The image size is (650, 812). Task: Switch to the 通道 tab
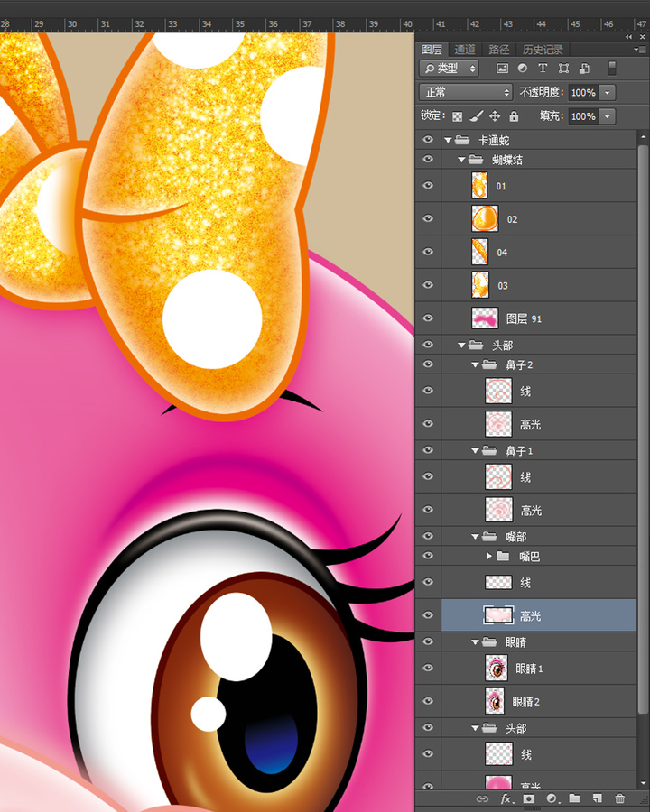pos(464,50)
